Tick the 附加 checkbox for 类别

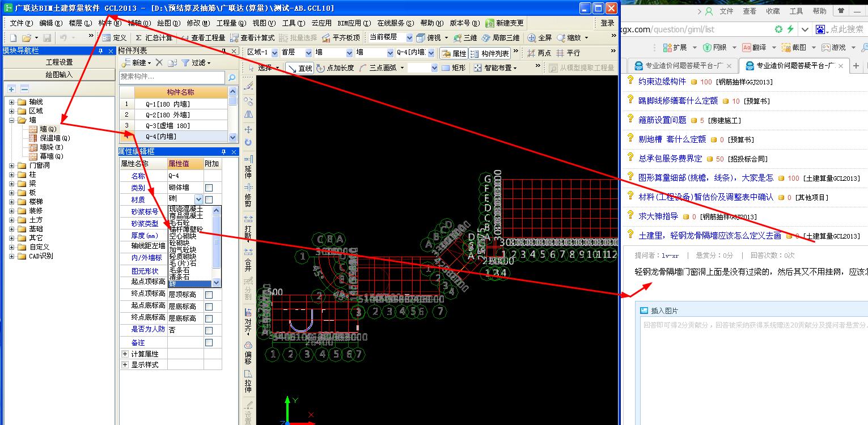click(x=209, y=188)
